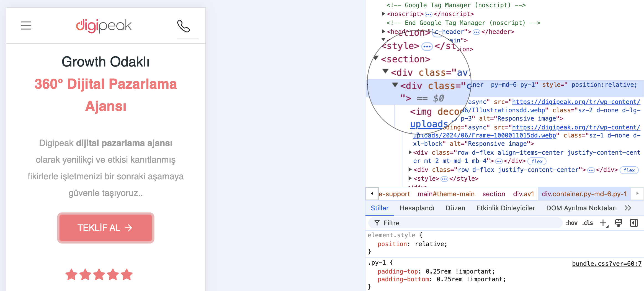Image resolution: width=644 pixels, height=291 pixels.
Task: Switch to the Stiller tab
Action: pos(380,208)
